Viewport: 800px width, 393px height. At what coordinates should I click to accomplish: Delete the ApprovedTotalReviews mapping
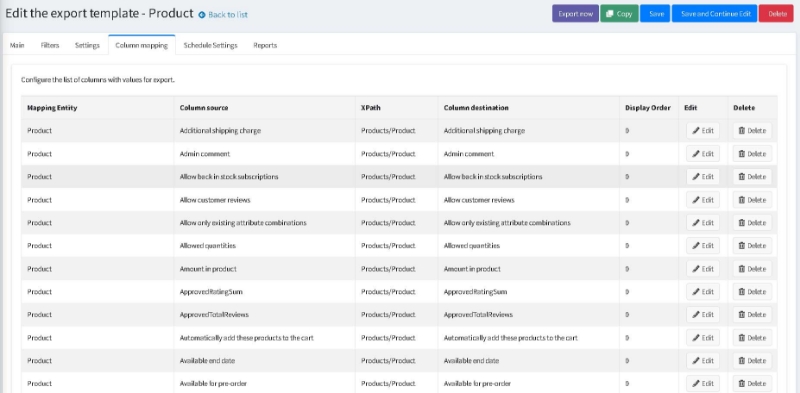[x=752, y=315]
